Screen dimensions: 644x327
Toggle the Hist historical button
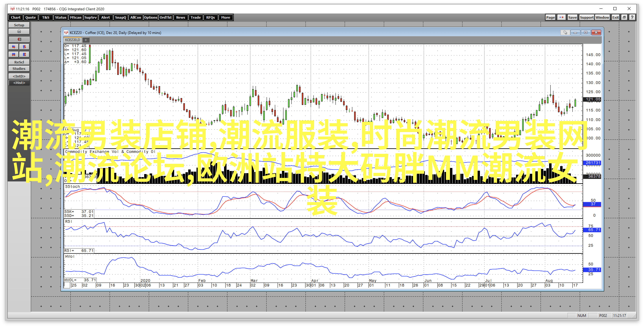point(19,83)
